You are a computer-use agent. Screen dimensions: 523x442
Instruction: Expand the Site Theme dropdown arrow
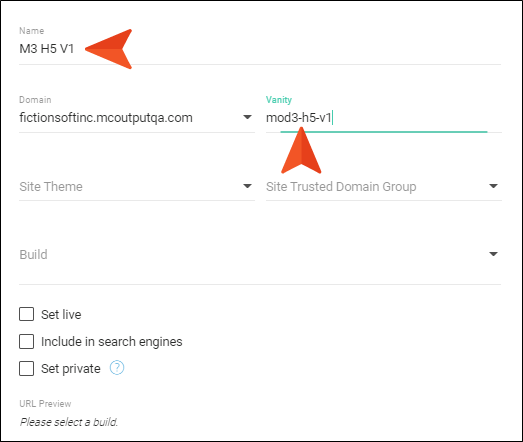(247, 186)
